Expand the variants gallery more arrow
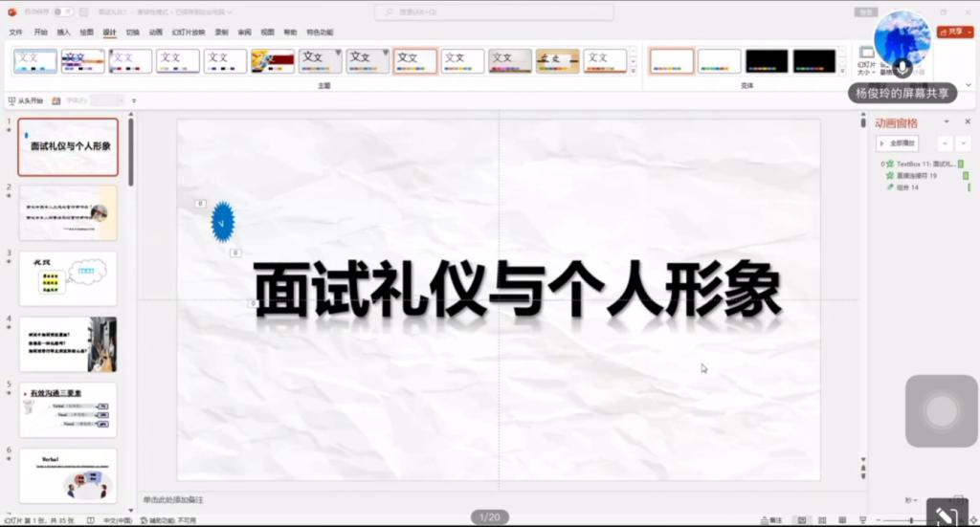This screenshot has height=527, width=980. pos(842,71)
